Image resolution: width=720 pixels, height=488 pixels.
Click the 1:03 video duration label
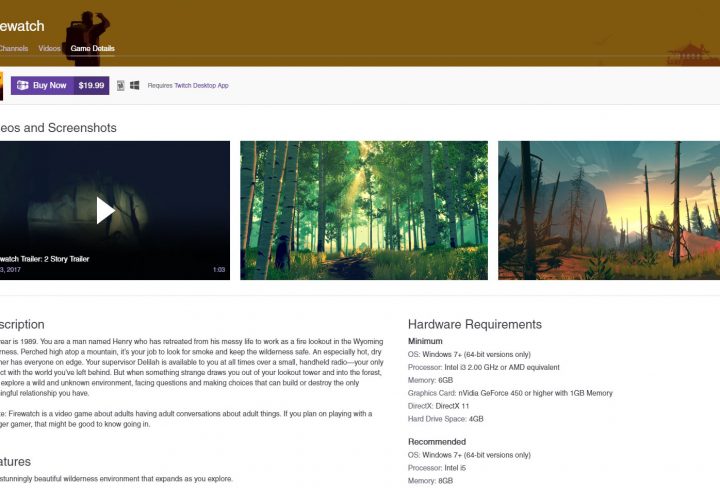point(218,270)
